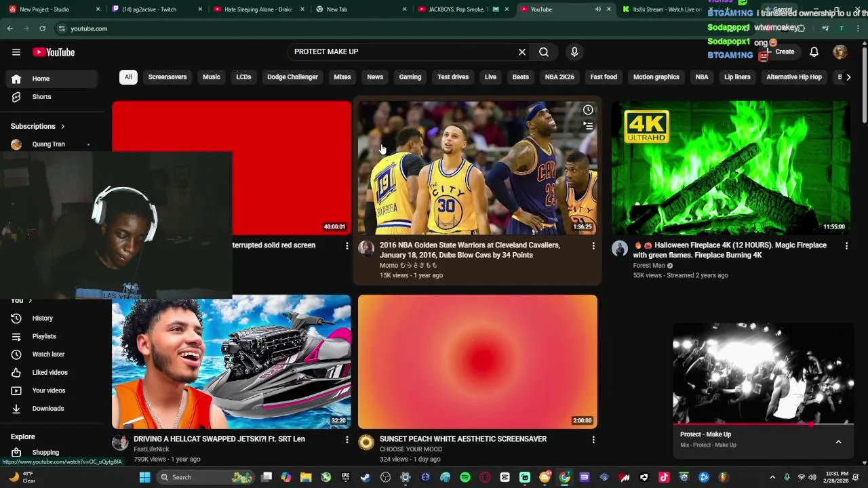Select the Motion graphics filter chip
Image resolution: width=868 pixels, height=488 pixels.
point(656,77)
